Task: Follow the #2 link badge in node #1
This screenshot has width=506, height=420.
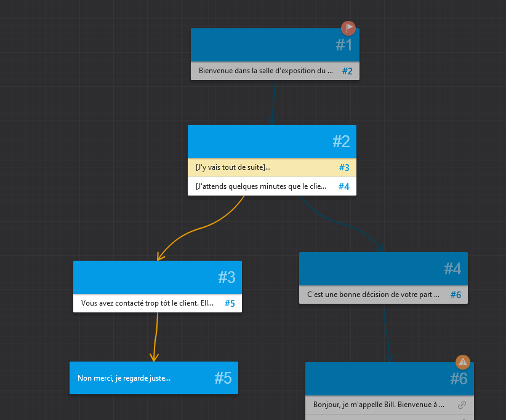Action: tap(347, 71)
